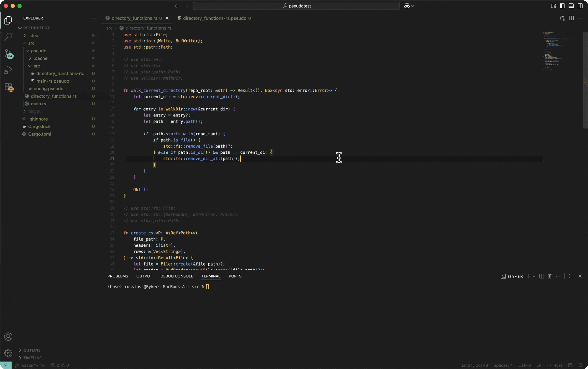Open terminal panel More Actions ellipsis
This screenshot has height=369, width=588.
coord(558,276)
